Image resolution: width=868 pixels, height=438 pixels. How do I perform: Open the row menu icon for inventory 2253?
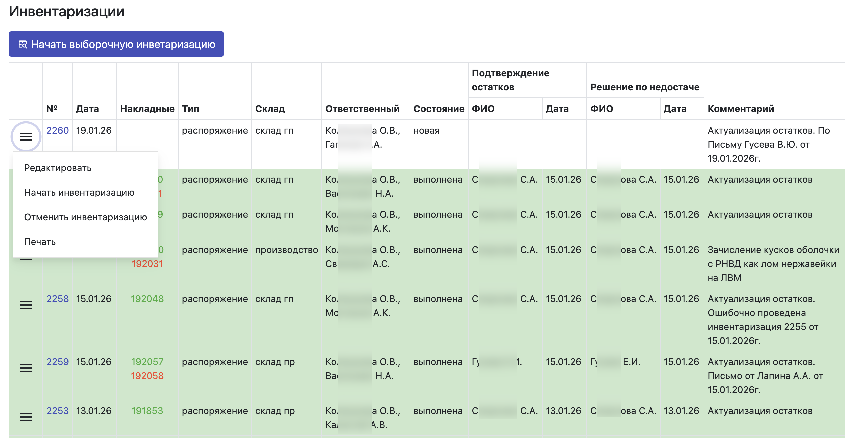(x=26, y=417)
